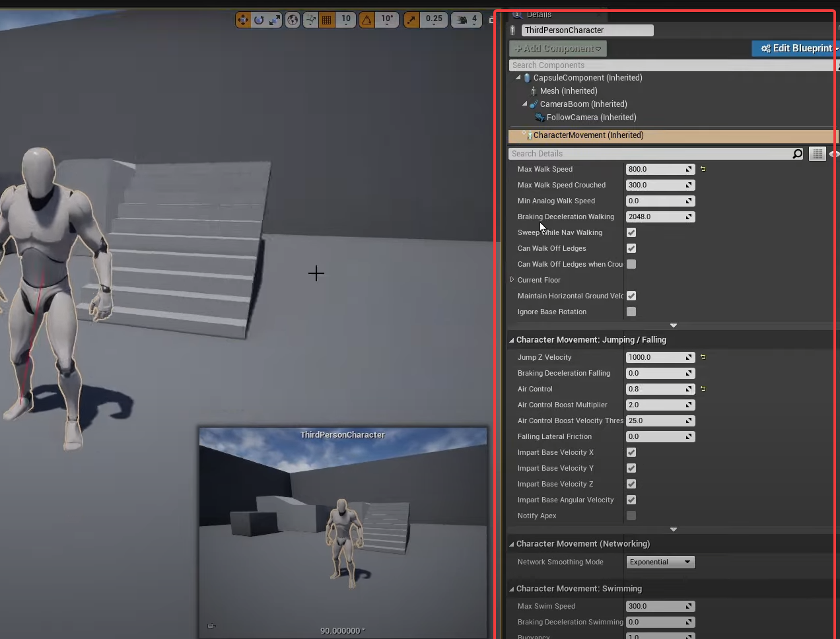The image size is (840, 639).
Task: Click Max Walk Speed Crouched value field
Action: click(x=660, y=185)
